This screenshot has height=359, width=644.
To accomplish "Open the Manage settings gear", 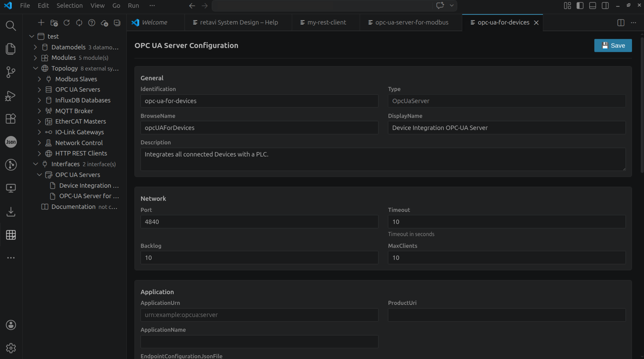I will 11,348.
